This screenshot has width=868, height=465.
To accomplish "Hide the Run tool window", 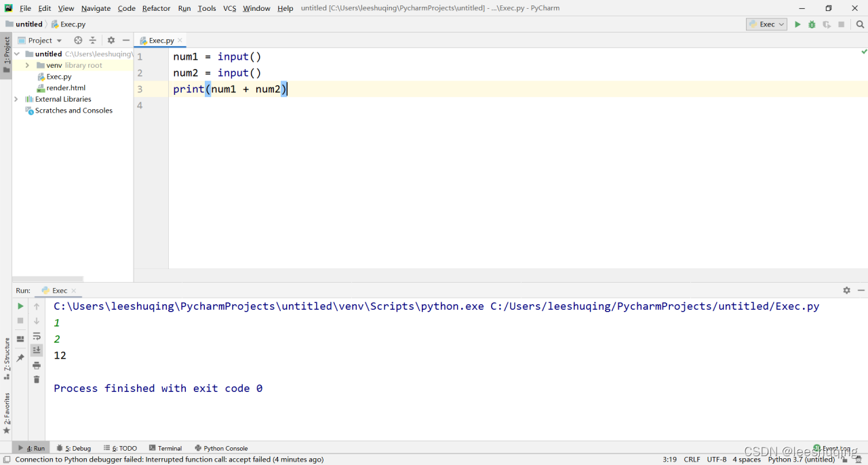I will coord(861,290).
